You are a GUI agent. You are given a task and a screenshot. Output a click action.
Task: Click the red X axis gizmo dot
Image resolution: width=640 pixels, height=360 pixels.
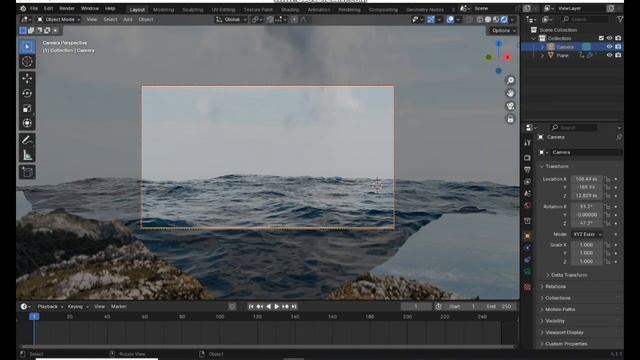507,57
